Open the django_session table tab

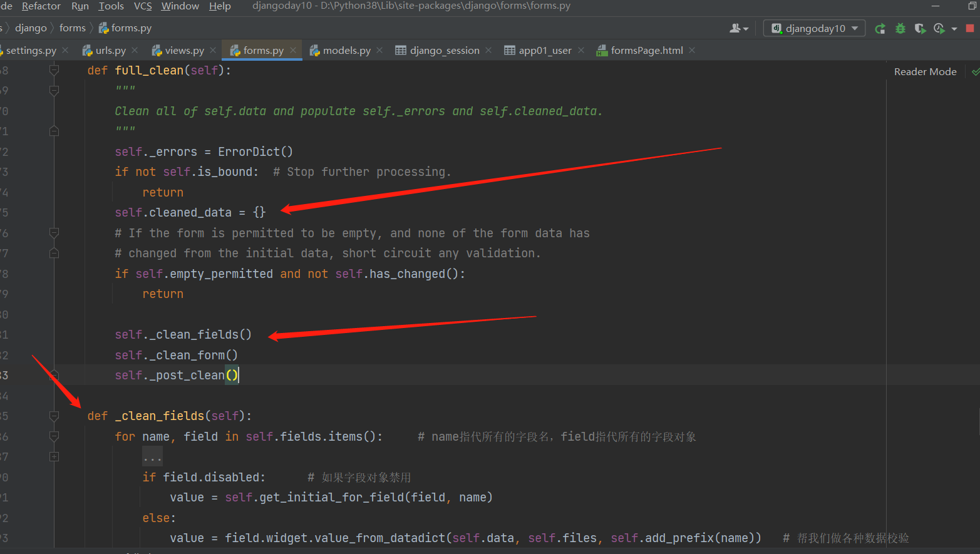pos(445,51)
